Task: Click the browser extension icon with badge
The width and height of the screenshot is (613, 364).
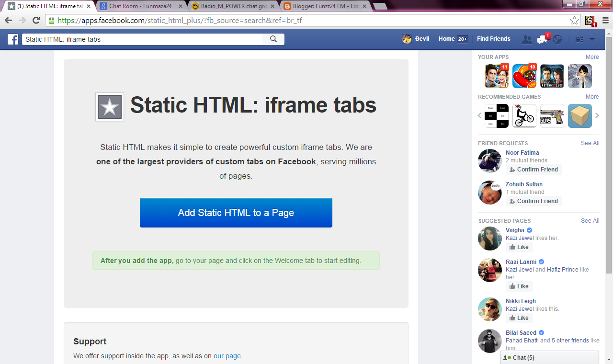Action: point(590,21)
